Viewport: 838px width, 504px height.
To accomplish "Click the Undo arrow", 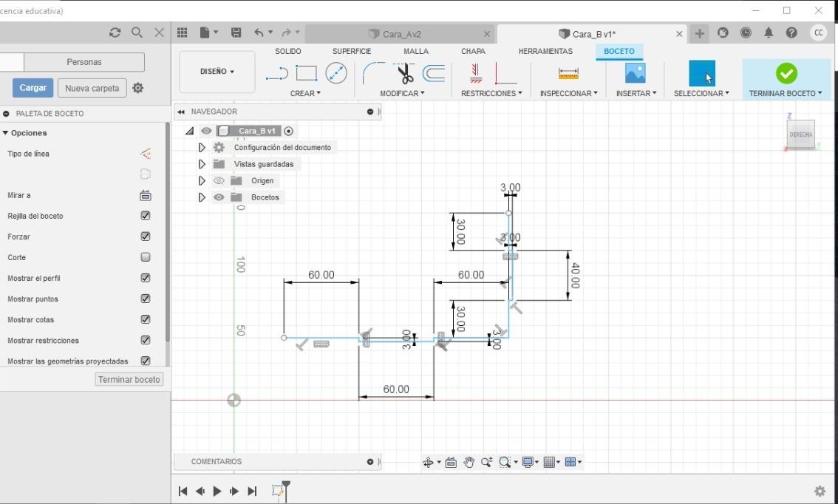I will [259, 33].
